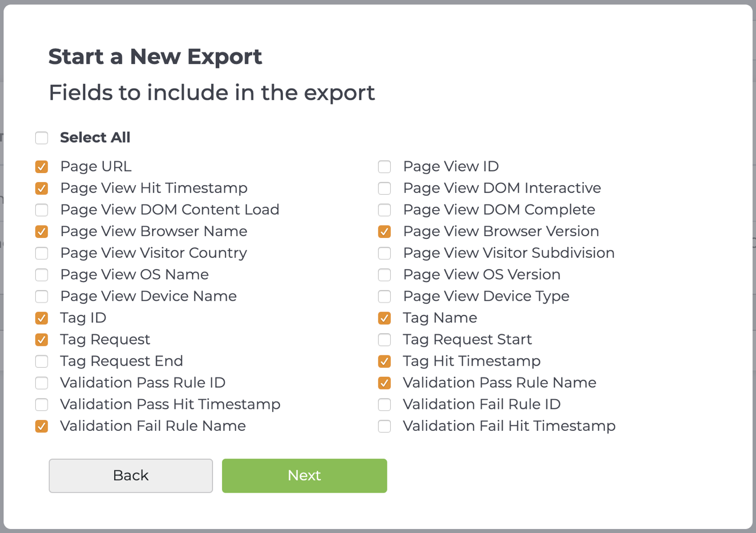This screenshot has width=756, height=533.
Task: Enable Page View OS Name
Action: (41, 274)
